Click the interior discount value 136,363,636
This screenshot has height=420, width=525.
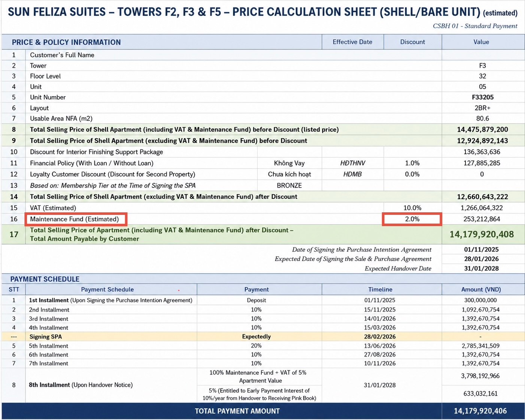[x=482, y=152]
